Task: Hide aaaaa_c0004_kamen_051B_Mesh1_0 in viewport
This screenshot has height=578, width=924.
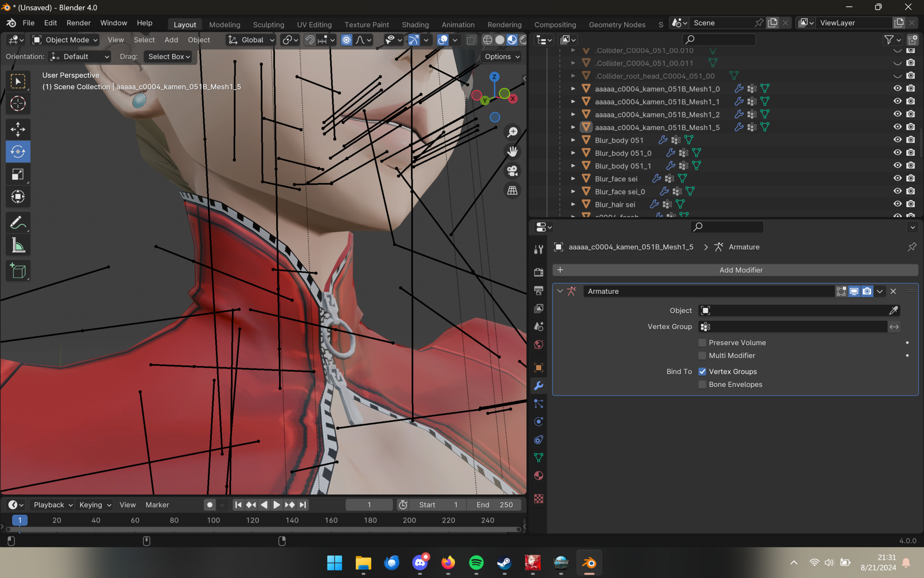Action: 898,88
